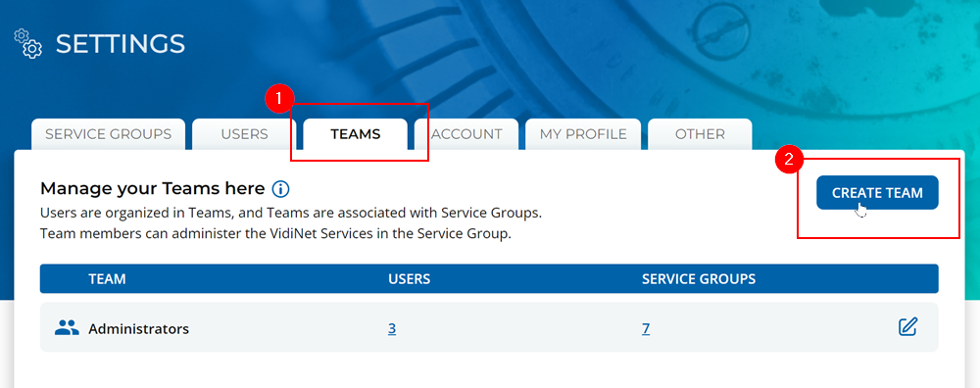Image resolution: width=980 pixels, height=388 pixels.
Task: Go to the Account tab
Action: (x=466, y=134)
